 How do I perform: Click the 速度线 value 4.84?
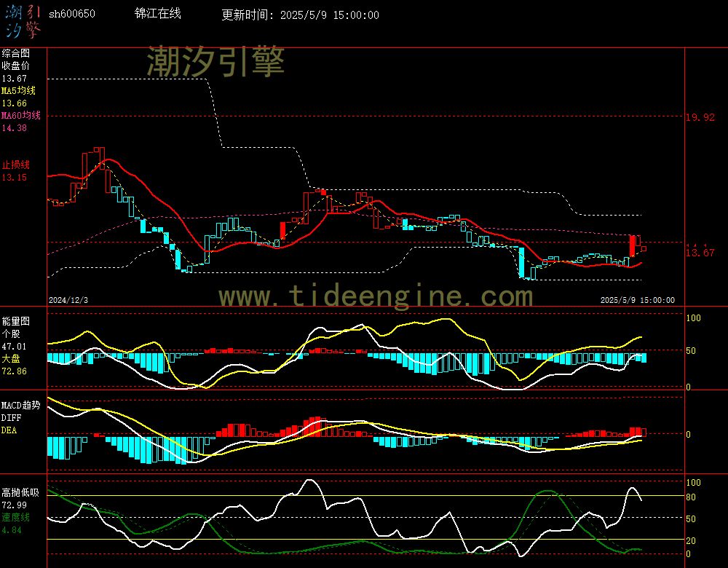12,530
